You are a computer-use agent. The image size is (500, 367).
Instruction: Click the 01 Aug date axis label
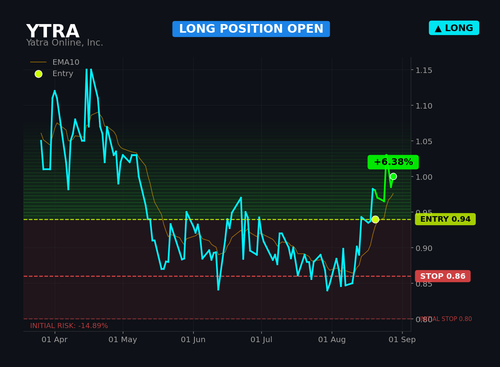coord(332,340)
